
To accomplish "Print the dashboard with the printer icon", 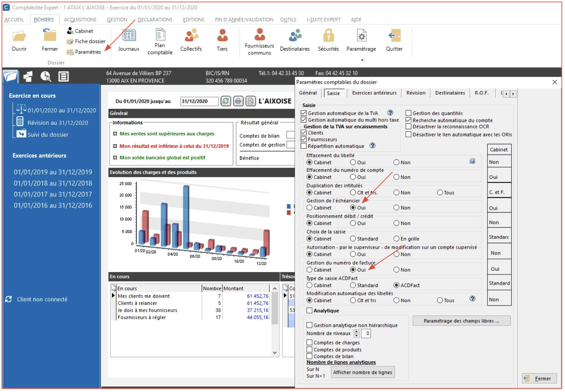I will (x=238, y=101).
